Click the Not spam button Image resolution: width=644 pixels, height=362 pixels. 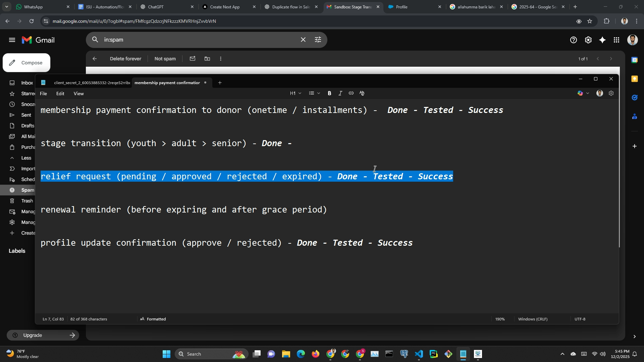pos(165,59)
